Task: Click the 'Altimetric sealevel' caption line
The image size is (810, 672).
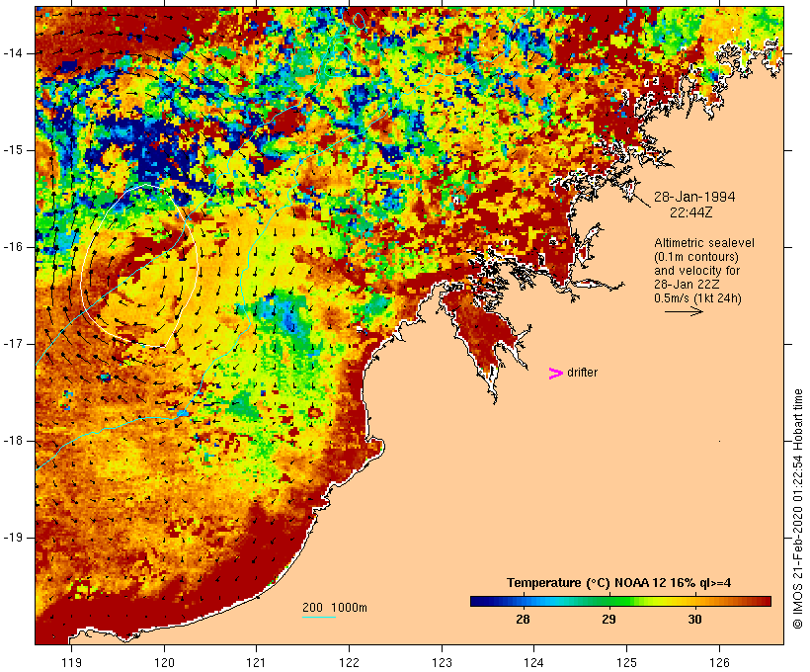Action: (x=704, y=243)
